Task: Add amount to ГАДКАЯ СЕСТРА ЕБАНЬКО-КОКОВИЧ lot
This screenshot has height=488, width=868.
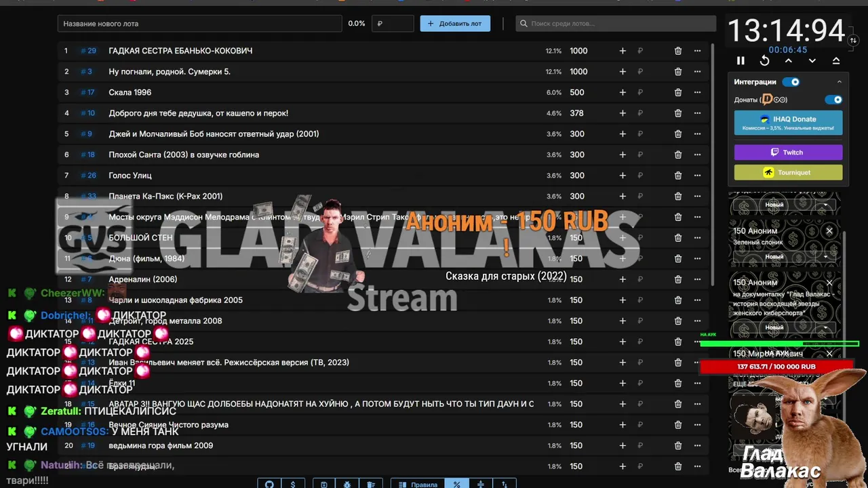Action: [623, 51]
